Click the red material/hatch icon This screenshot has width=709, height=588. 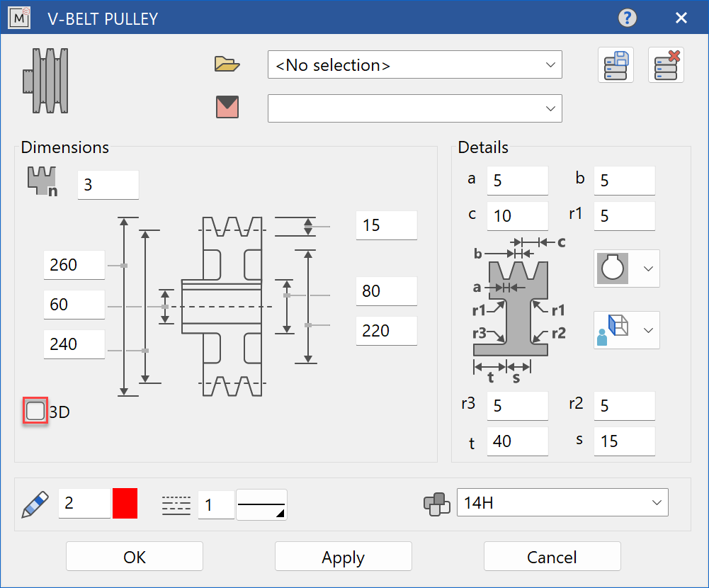227,107
